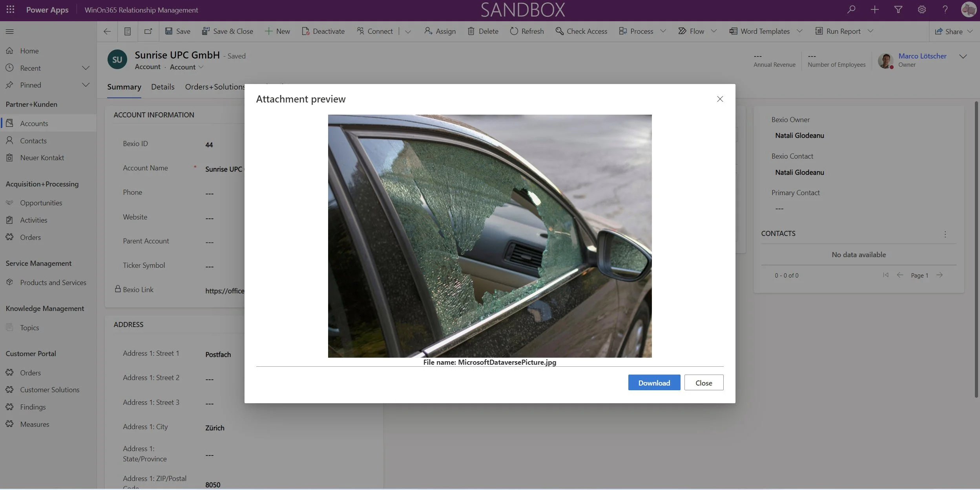
Task: Refresh the account record
Action: click(527, 31)
